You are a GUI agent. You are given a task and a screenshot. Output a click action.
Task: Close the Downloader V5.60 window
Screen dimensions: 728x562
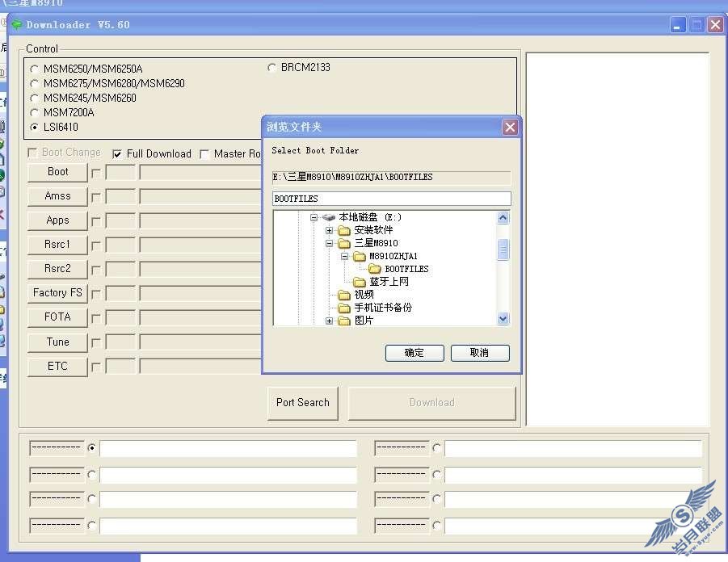[x=715, y=24]
